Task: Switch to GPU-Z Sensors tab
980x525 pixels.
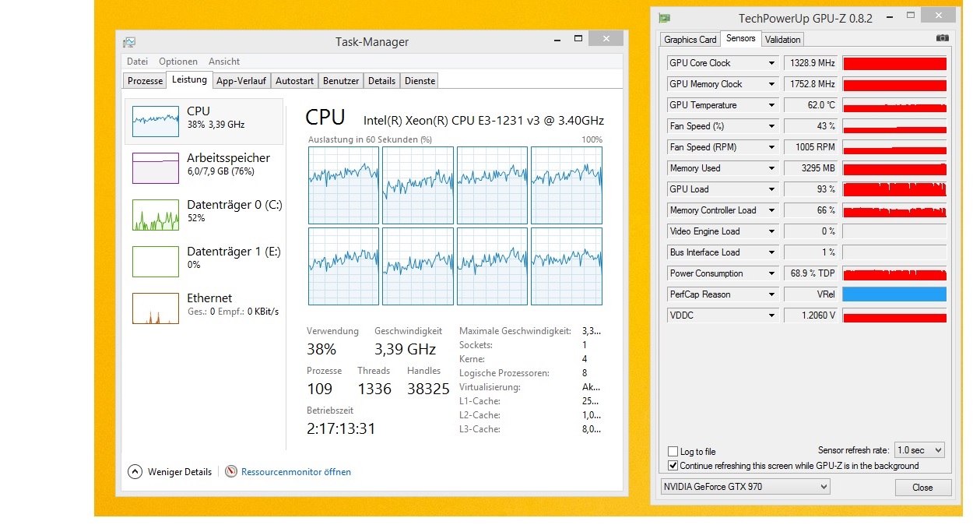Action: [x=741, y=38]
